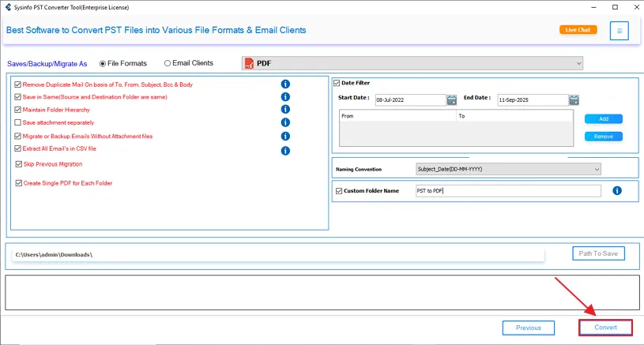The height and width of the screenshot is (345, 644).
Task: Click the Add date range button
Action: pyautogui.click(x=603, y=119)
